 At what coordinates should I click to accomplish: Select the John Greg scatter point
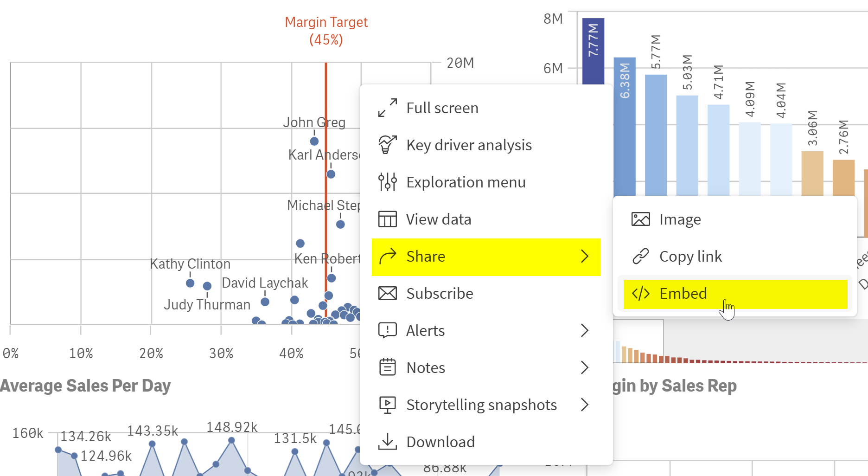tap(314, 141)
